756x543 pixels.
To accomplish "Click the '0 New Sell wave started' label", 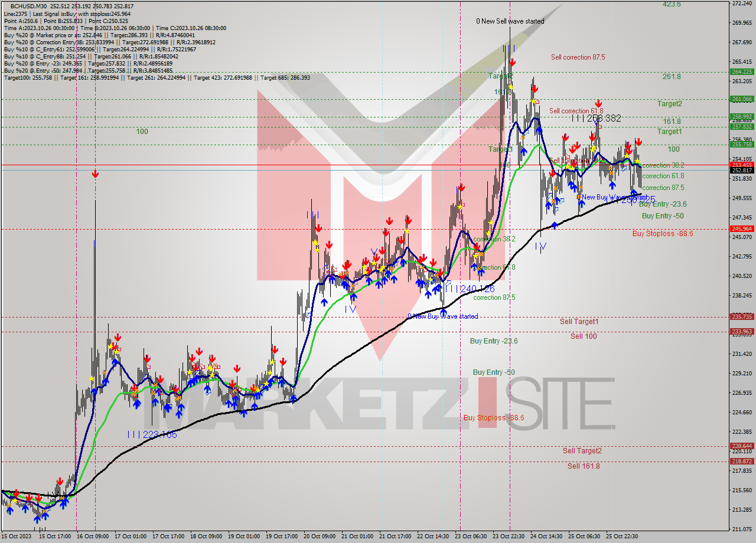I will click(x=510, y=21).
